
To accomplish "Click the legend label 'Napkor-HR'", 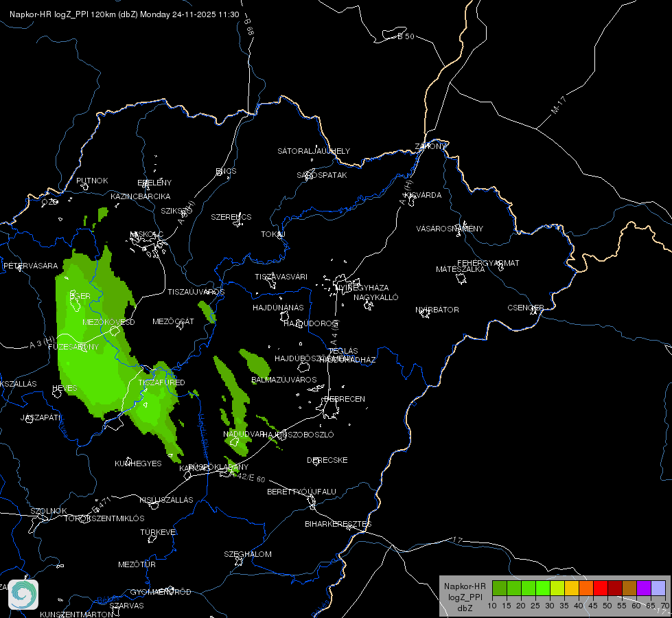I will (465, 586).
